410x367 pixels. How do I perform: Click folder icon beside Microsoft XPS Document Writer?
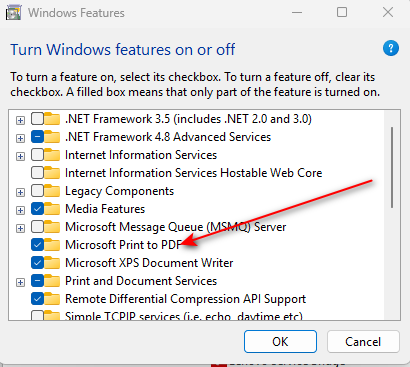coord(52,263)
